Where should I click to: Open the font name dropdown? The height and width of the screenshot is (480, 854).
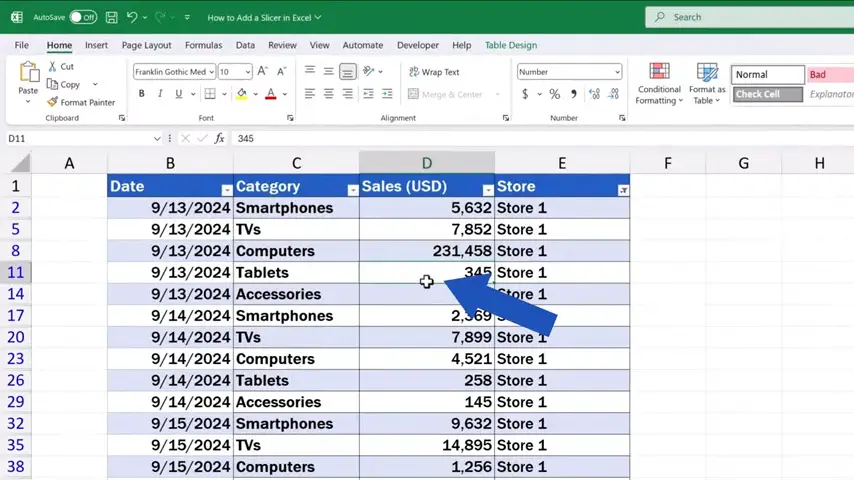pyautogui.click(x=211, y=72)
